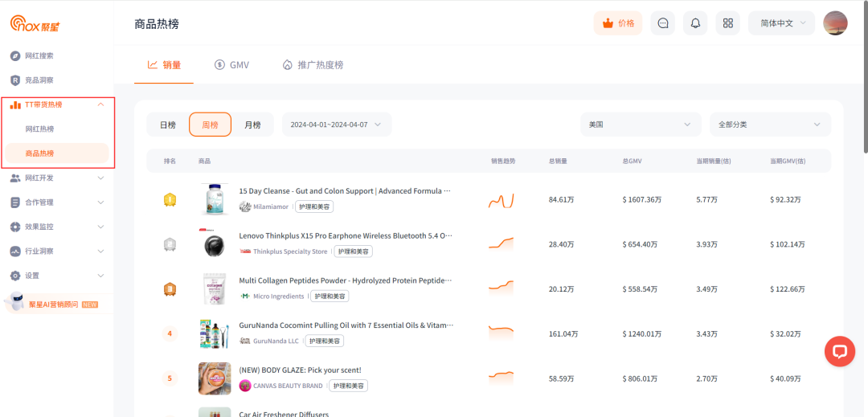Click the 行业洞察 trend icon
This screenshot has width=868, height=417.
pos(15,251)
